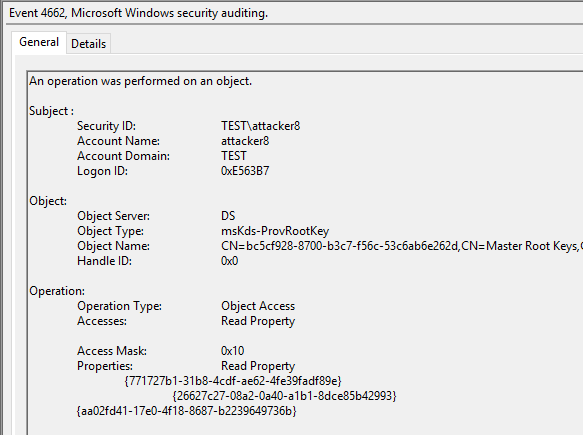Click the GUID starting with aa02fd41
Viewport: 583px width, 435px height.
pyautogui.click(x=186, y=411)
